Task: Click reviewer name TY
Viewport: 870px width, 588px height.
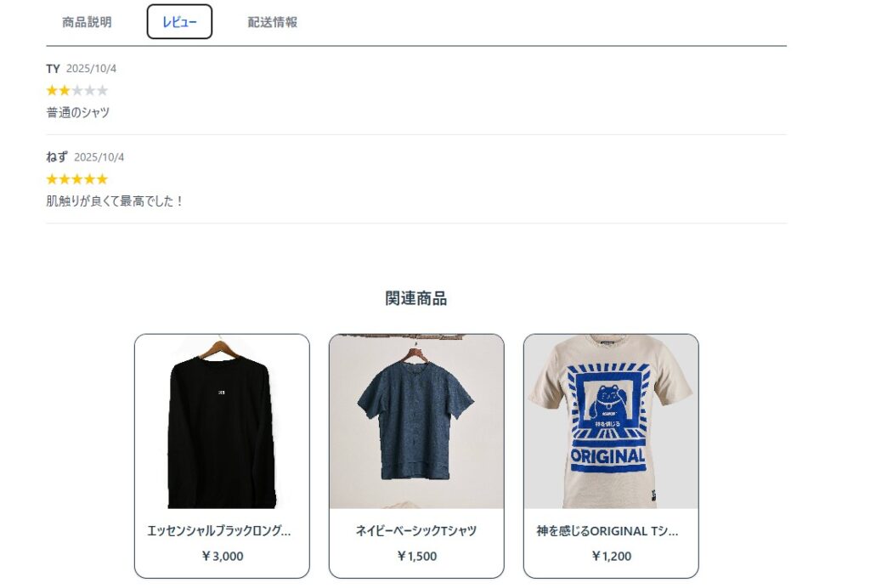Action: [53, 69]
